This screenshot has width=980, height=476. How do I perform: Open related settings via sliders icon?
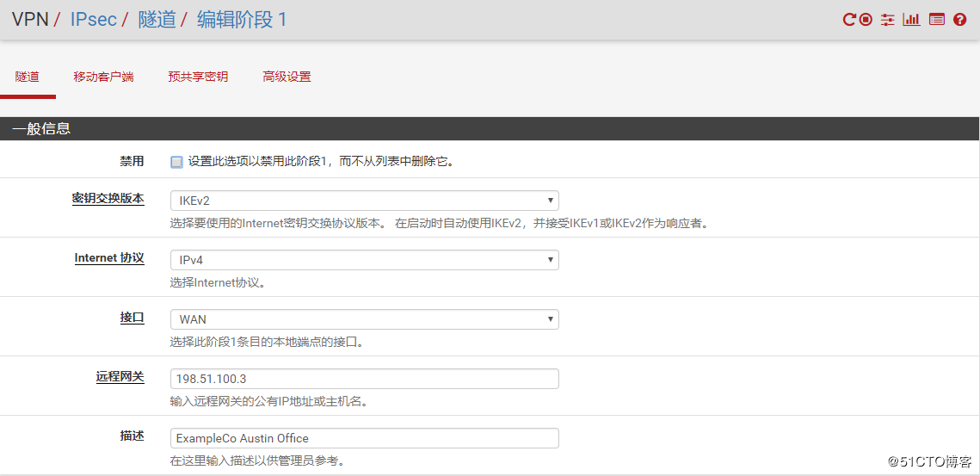(888, 20)
